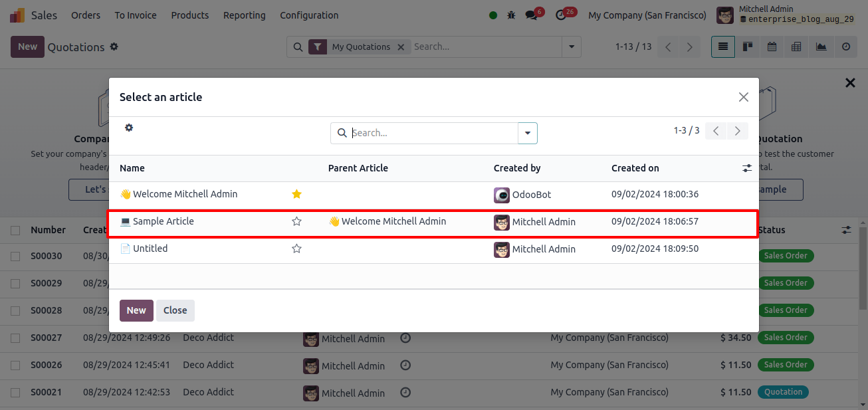Click the quotations Search input field
Viewport: 868px width, 410px height.
486,47
